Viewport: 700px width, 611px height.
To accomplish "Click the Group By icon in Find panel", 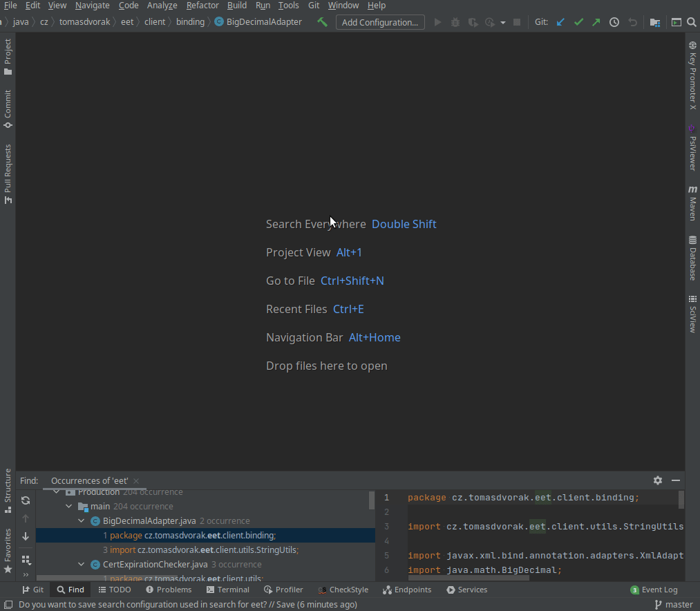I will [x=26, y=560].
